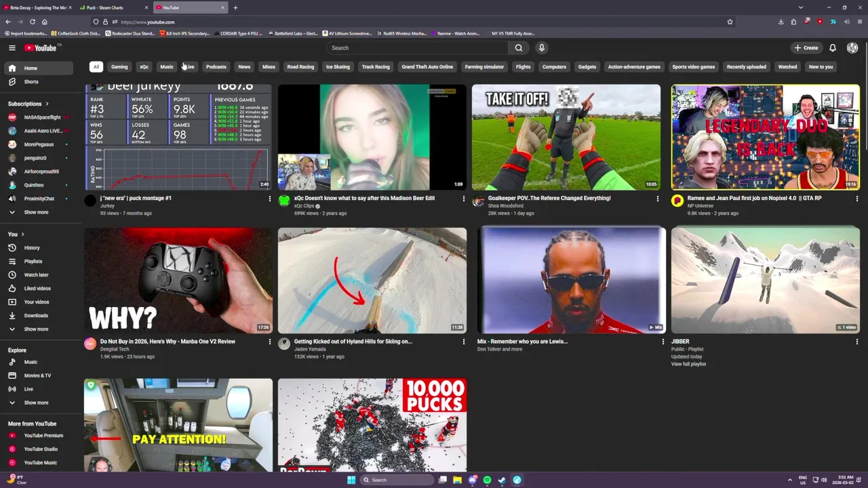Open Spotify from the taskbar
The width and height of the screenshot is (868, 488).
(487, 480)
